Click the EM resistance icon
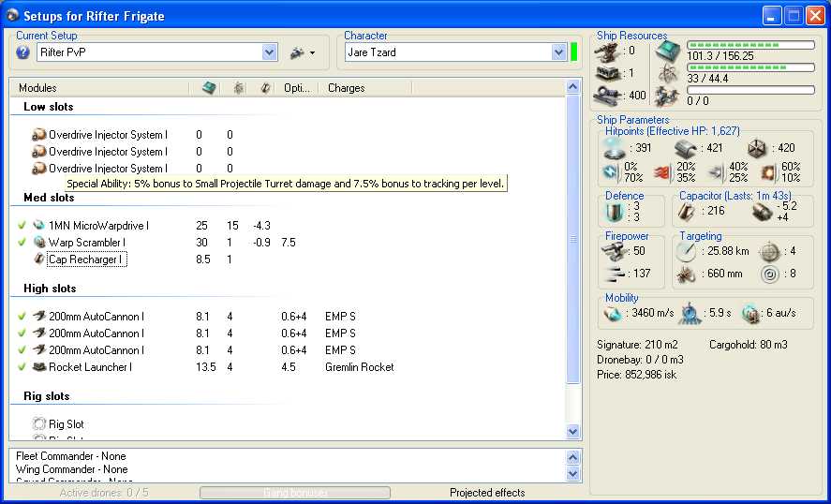 tap(611, 172)
